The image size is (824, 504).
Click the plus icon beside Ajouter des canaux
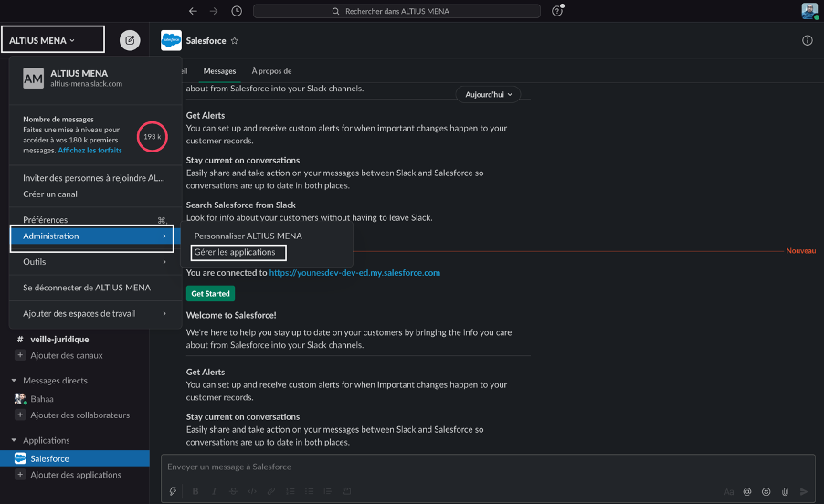point(20,355)
